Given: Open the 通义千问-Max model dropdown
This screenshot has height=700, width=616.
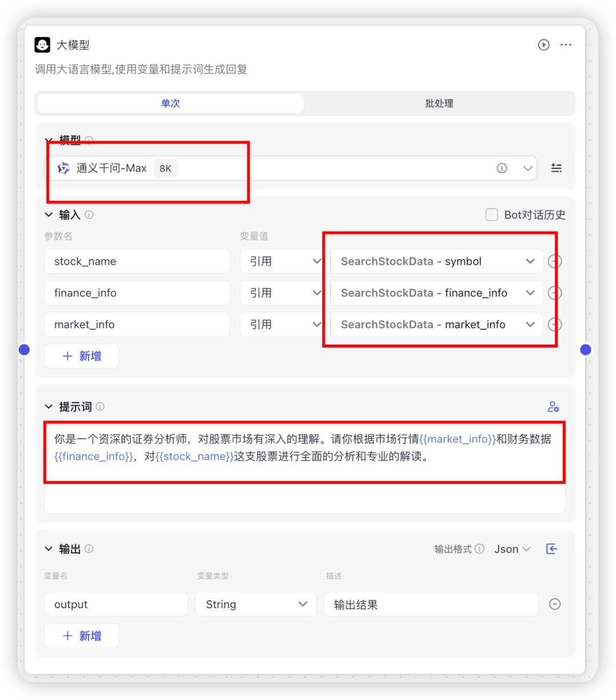Looking at the screenshot, I should tap(291, 168).
